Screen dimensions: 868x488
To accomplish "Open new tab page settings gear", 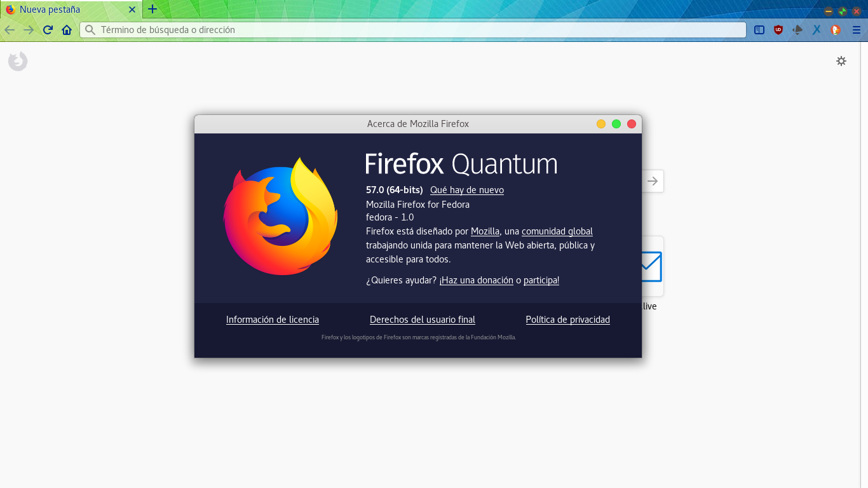I will (841, 61).
